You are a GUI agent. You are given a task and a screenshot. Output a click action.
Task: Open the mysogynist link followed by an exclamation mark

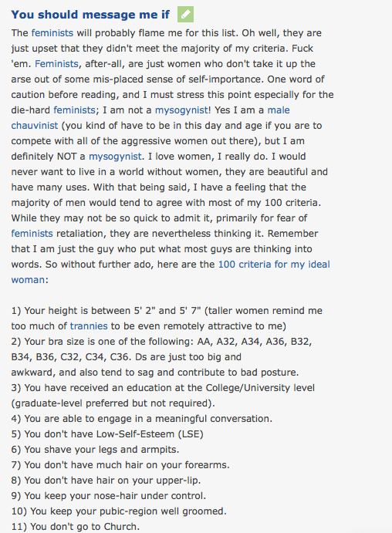pos(182,110)
